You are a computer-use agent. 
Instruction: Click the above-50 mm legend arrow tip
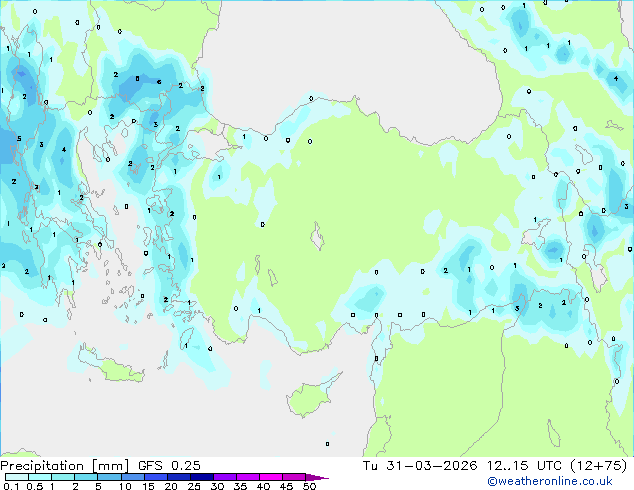[x=317, y=477]
